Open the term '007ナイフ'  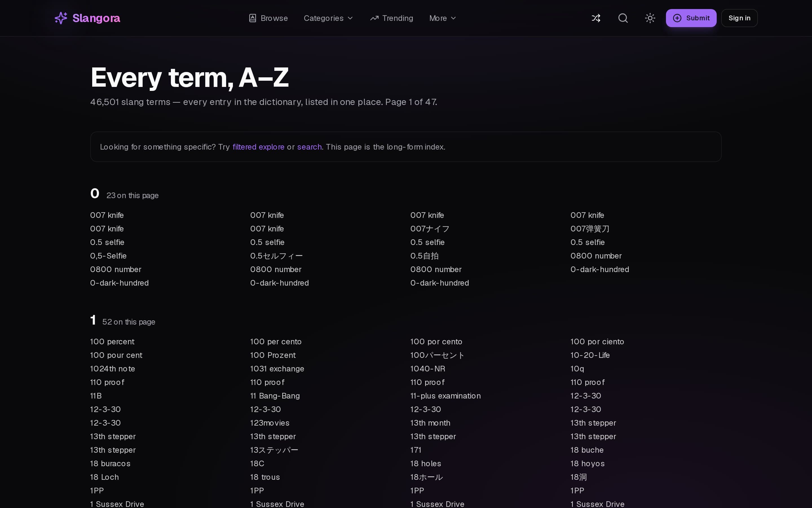[x=430, y=229]
